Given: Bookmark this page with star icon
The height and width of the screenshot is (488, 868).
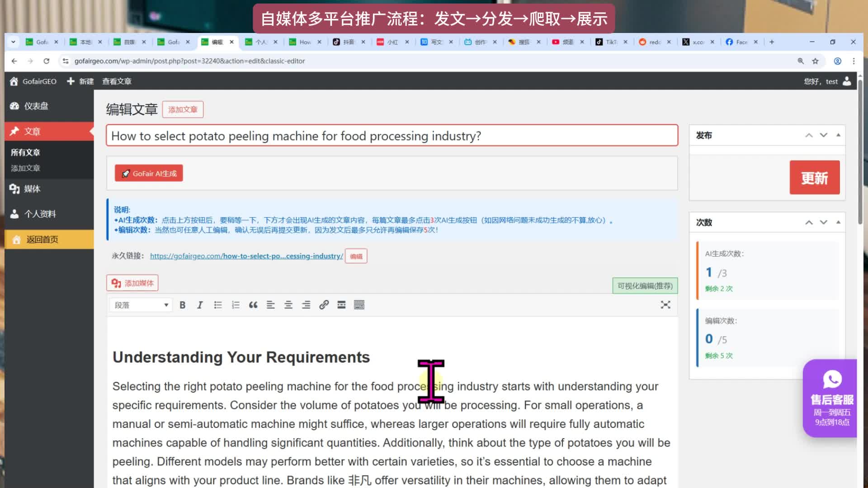Looking at the screenshot, I should (x=815, y=61).
